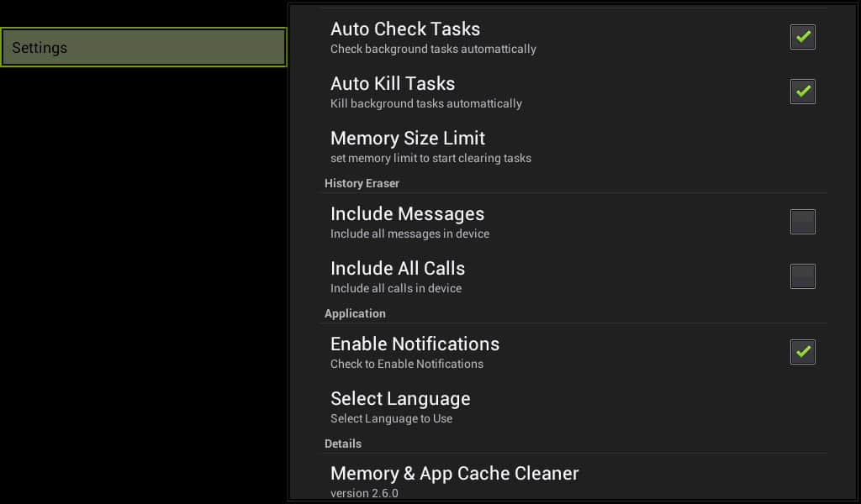Disable the Auto Kill Tasks checkbox
Image resolution: width=861 pixels, height=504 pixels.
[x=802, y=92]
